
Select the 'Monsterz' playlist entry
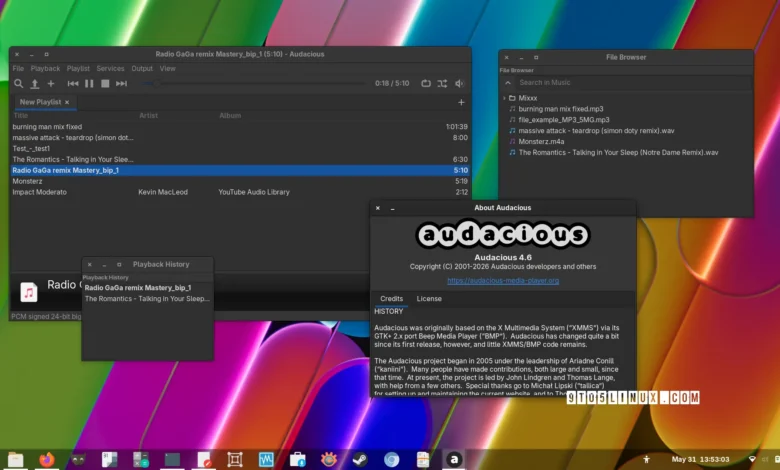tap(240, 182)
